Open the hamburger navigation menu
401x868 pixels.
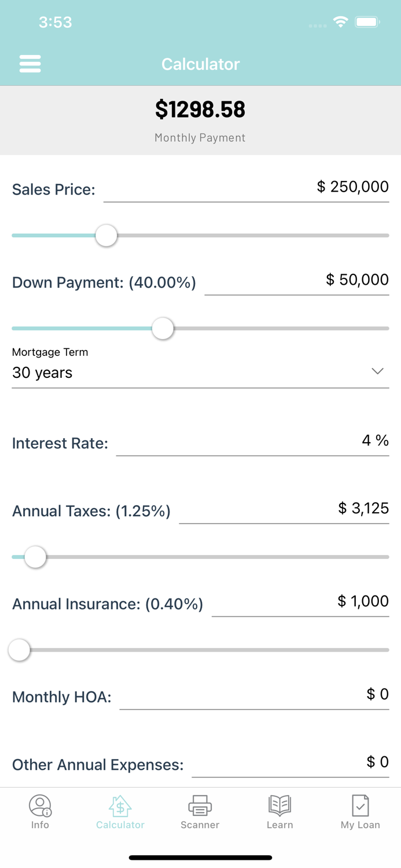[30, 64]
